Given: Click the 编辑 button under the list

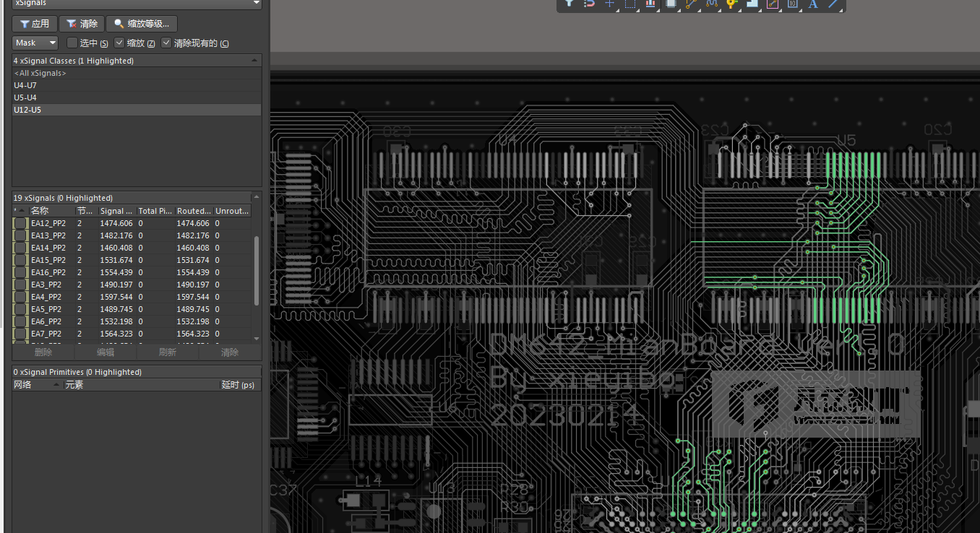Looking at the screenshot, I should pyautogui.click(x=106, y=352).
